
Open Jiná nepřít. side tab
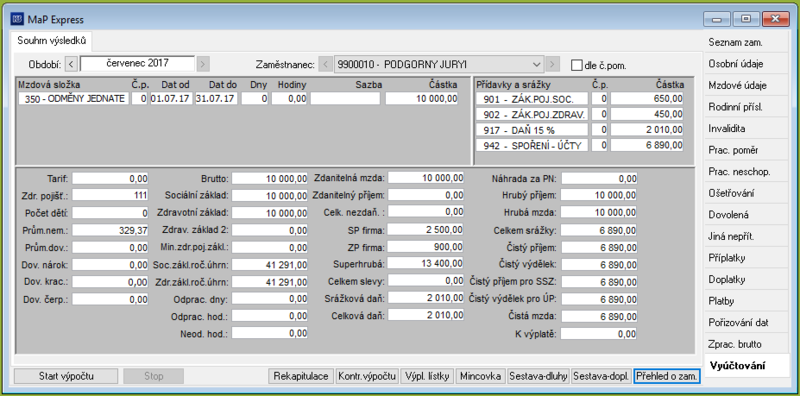pyautogui.click(x=746, y=237)
